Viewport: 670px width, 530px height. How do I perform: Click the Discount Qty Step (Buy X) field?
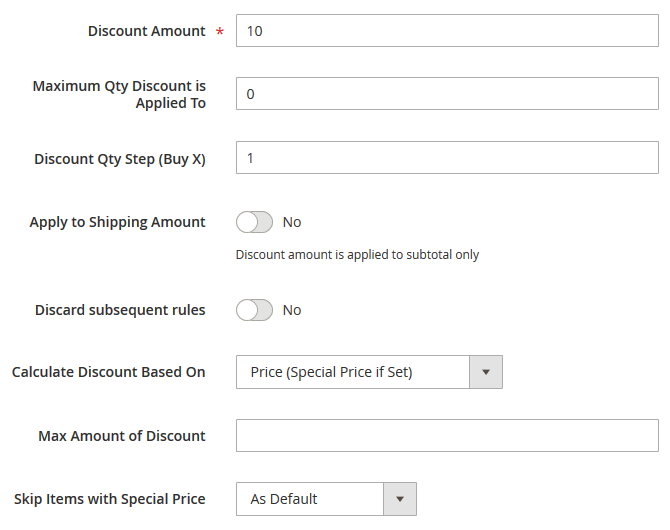[447, 158]
